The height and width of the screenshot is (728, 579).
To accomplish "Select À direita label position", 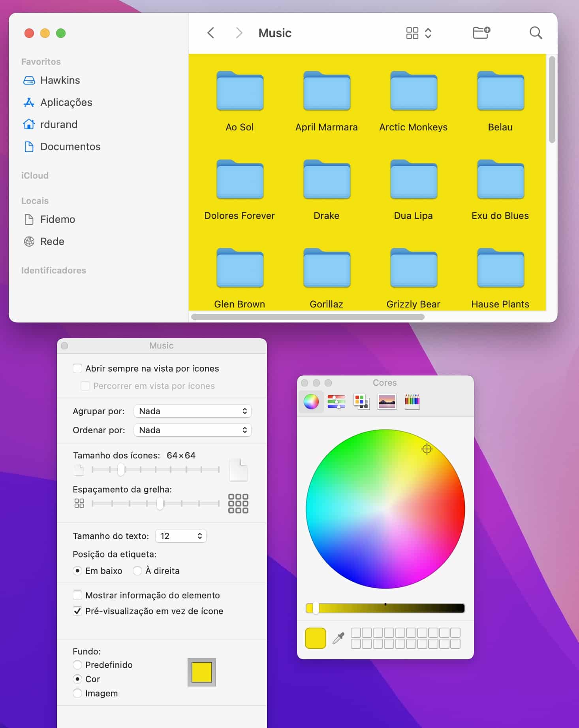I will (x=137, y=571).
